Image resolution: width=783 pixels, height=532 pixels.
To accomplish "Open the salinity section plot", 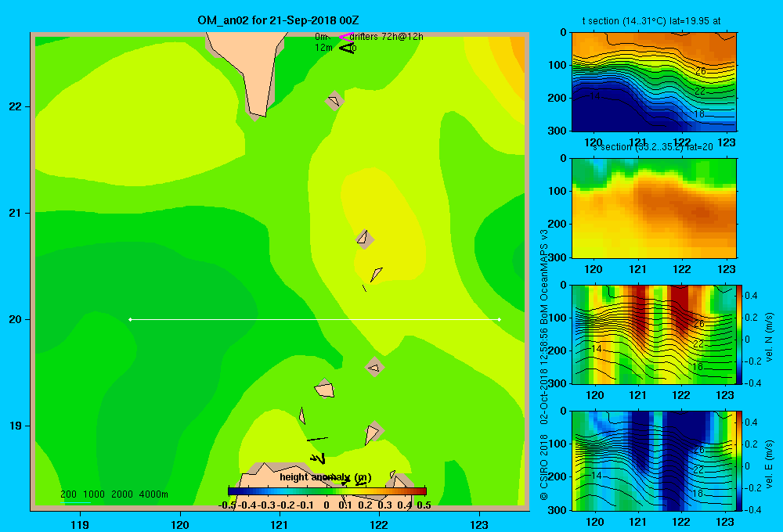I will pyautogui.click(x=654, y=208).
